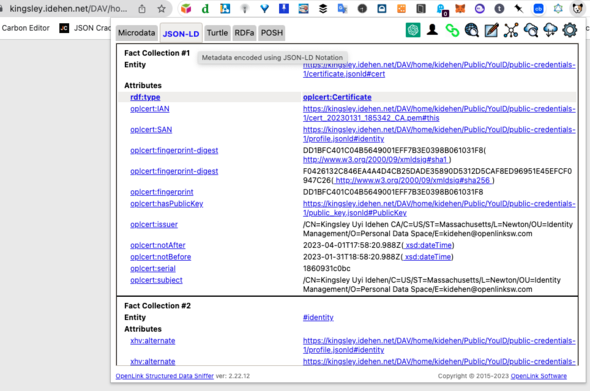This screenshot has height=391, width=590.
Task: Click the translate extension icon
Action: (342, 9)
